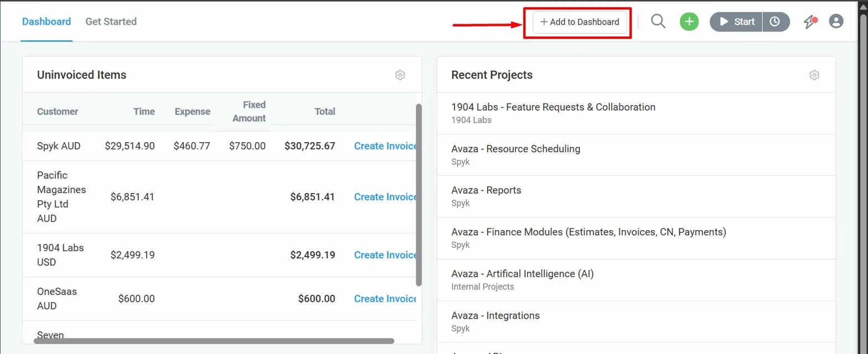Open Avaza - Resource Scheduling project
This screenshot has width=868, height=354.
tap(515, 149)
